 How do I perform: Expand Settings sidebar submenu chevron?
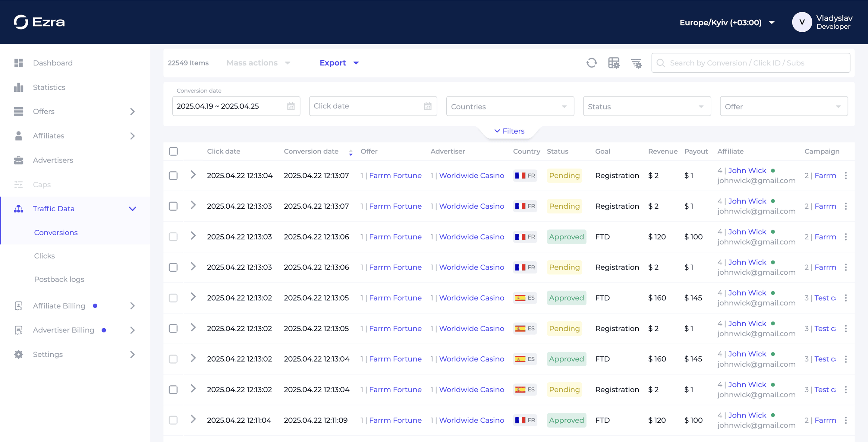point(132,354)
